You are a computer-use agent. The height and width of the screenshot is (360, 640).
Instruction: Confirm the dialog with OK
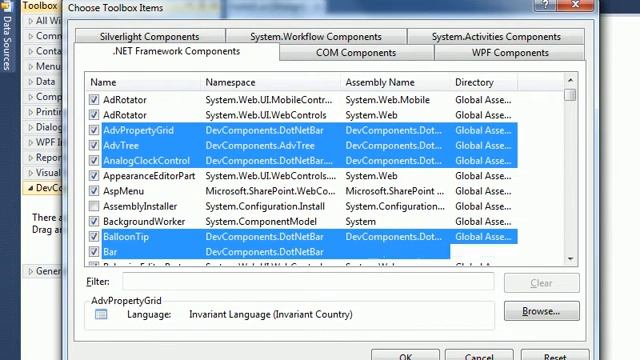pos(405,356)
